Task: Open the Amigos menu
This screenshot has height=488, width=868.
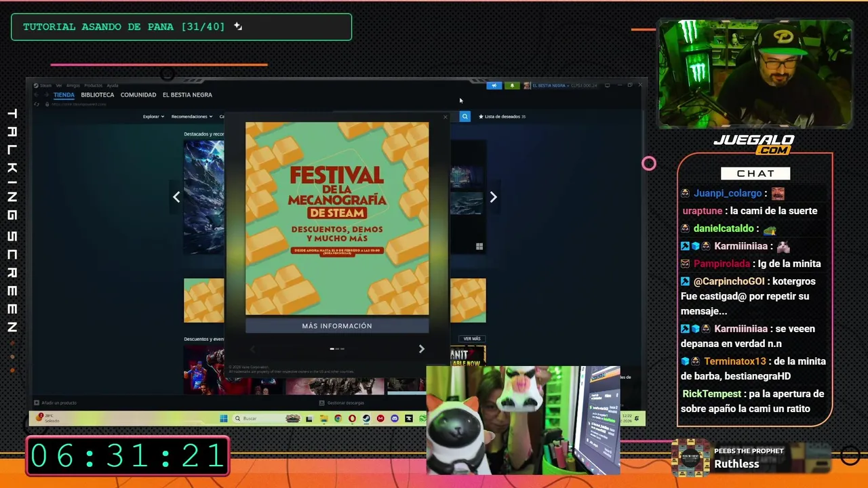Action: tap(73, 85)
